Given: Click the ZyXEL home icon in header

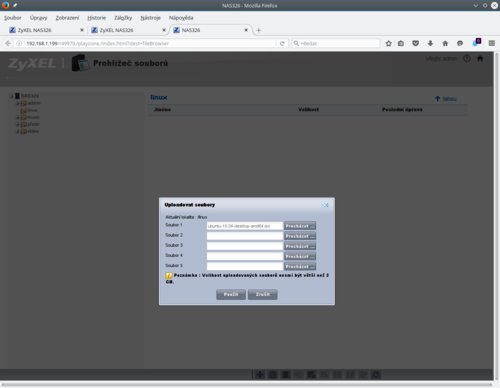Looking at the screenshot, I should click(480, 59).
